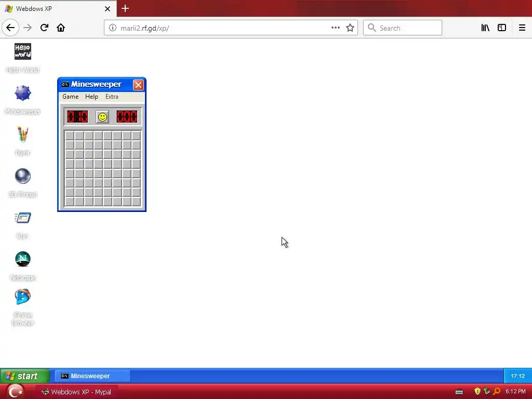Select the Webdows XP browser tab

point(58,9)
